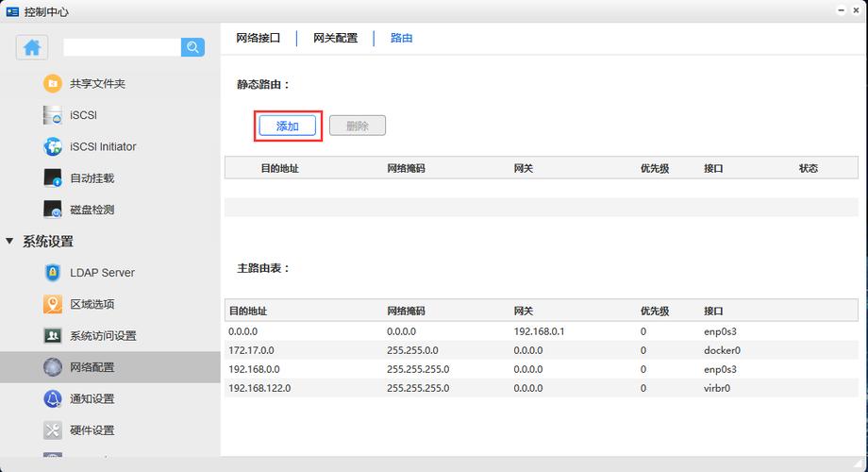Click the 255.255.0.0 netmask cell

(x=412, y=350)
